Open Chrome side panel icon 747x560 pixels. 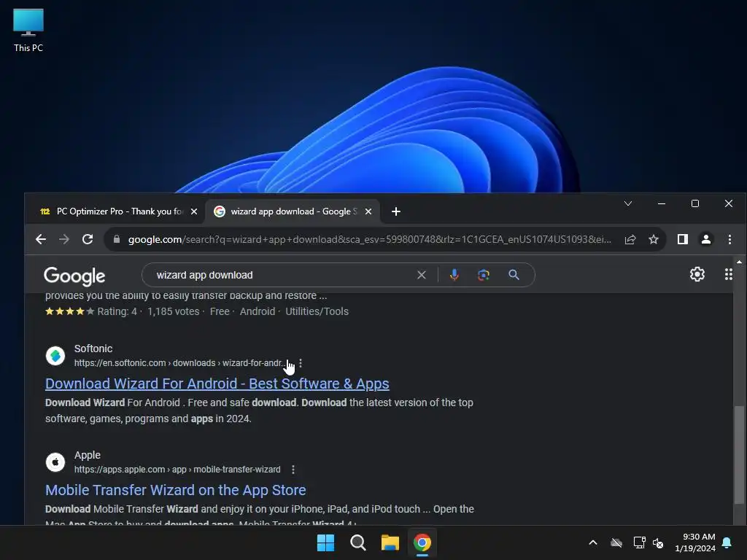[x=683, y=239]
